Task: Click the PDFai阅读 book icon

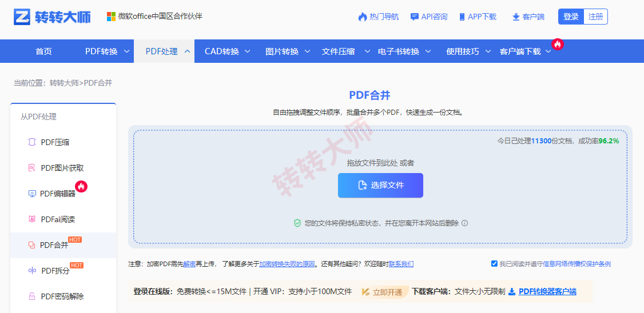Action: pyautogui.click(x=32, y=219)
